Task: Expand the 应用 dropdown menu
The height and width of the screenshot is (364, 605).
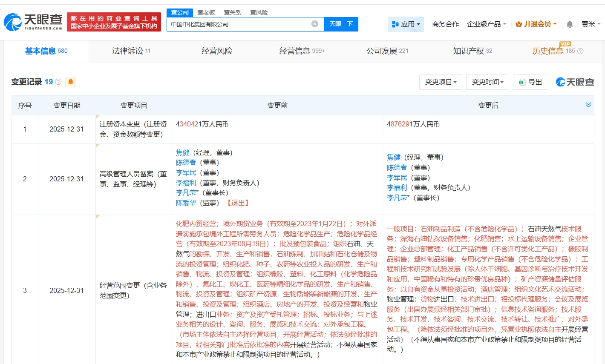Action: (406, 24)
